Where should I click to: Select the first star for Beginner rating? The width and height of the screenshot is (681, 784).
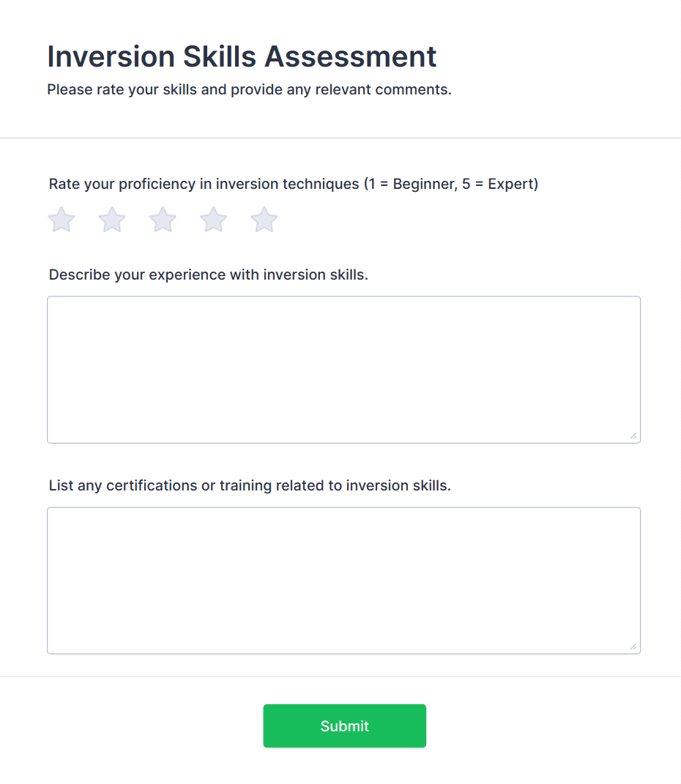61,219
